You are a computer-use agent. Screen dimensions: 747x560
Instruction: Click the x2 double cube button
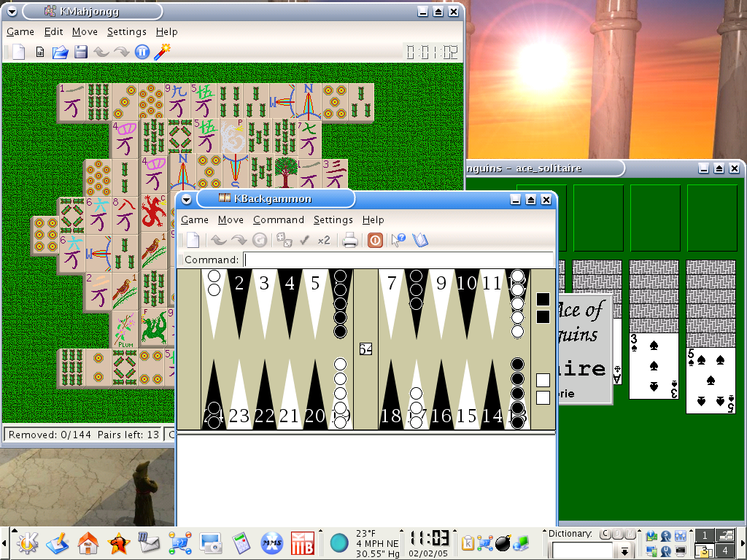[324, 240]
